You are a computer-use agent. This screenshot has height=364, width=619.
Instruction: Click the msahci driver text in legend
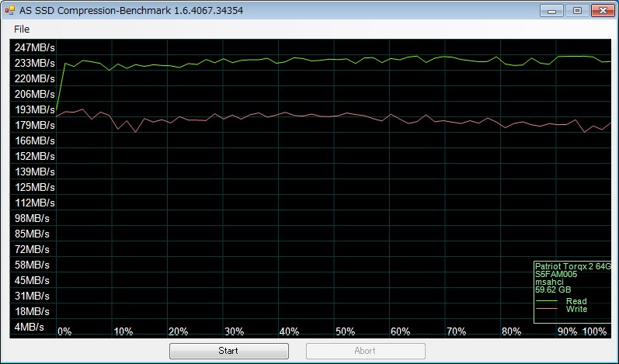(549, 282)
